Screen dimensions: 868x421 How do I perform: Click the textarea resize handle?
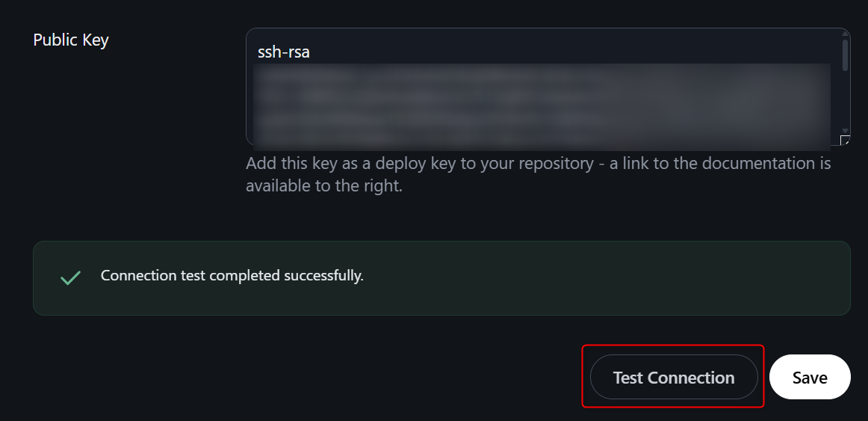(x=845, y=140)
